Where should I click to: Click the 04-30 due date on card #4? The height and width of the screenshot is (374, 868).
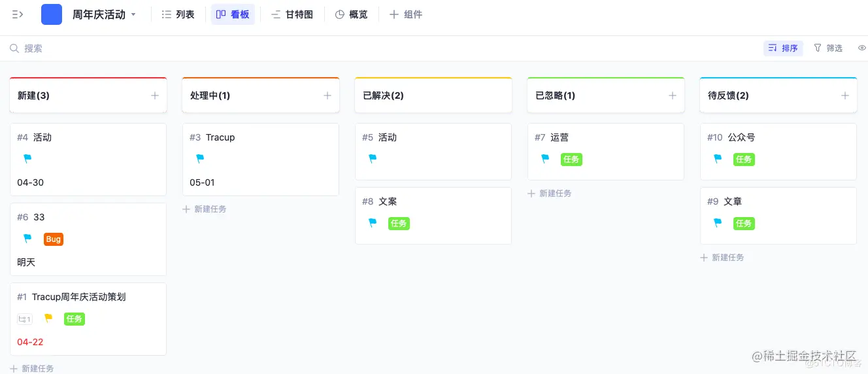tap(30, 182)
